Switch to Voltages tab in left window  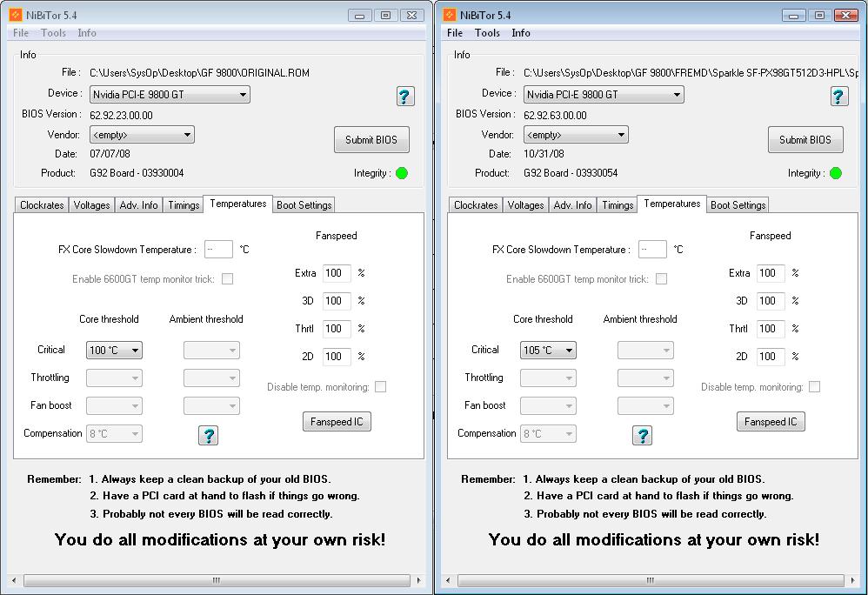coord(92,205)
